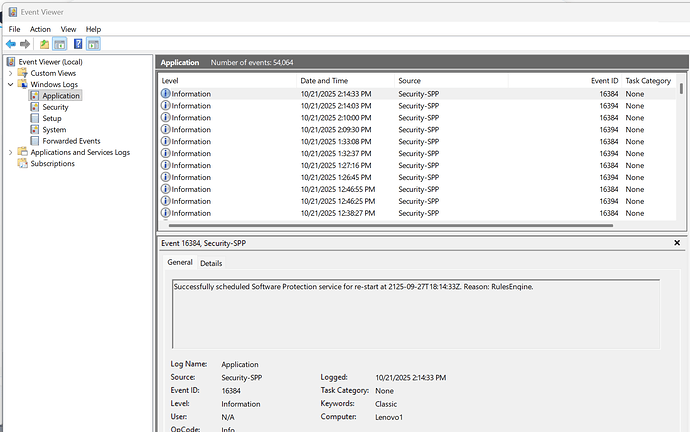
Task: Click the Computer value Lenovo1
Action: 389,417
